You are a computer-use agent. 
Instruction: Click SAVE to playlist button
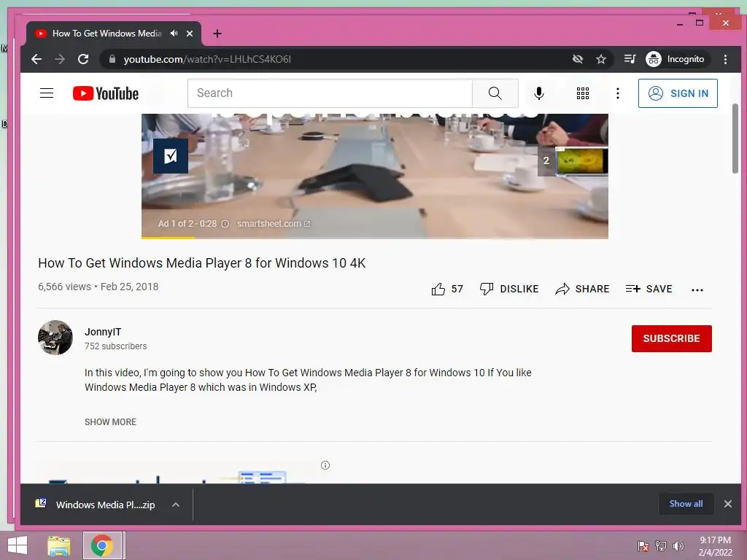pyautogui.click(x=649, y=289)
